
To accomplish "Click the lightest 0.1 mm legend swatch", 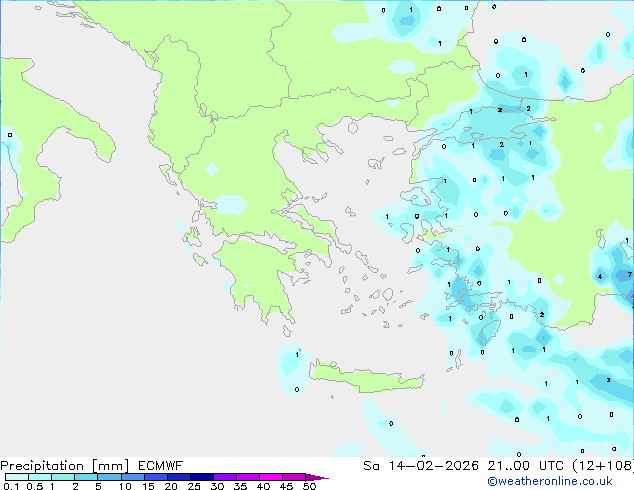I will [17, 477].
